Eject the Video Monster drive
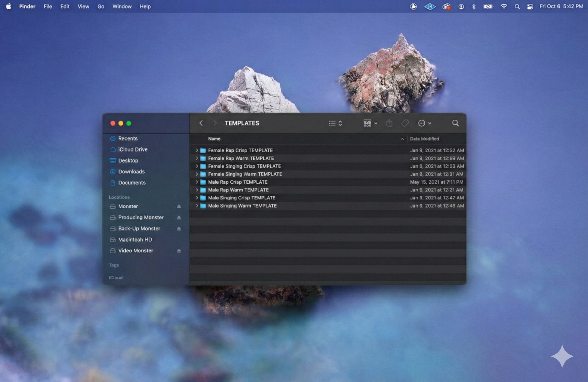The width and height of the screenshot is (588, 382). point(179,251)
